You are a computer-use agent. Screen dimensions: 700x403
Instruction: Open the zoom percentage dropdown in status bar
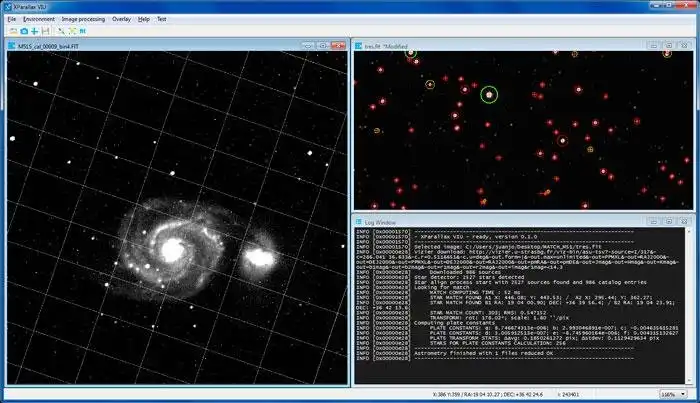click(673, 395)
